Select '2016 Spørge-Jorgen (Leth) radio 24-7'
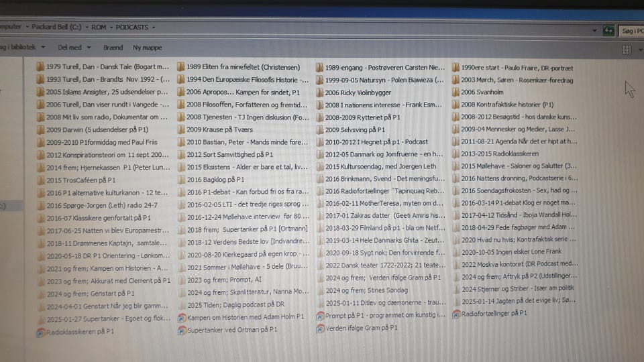The image size is (644, 362). point(97,205)
